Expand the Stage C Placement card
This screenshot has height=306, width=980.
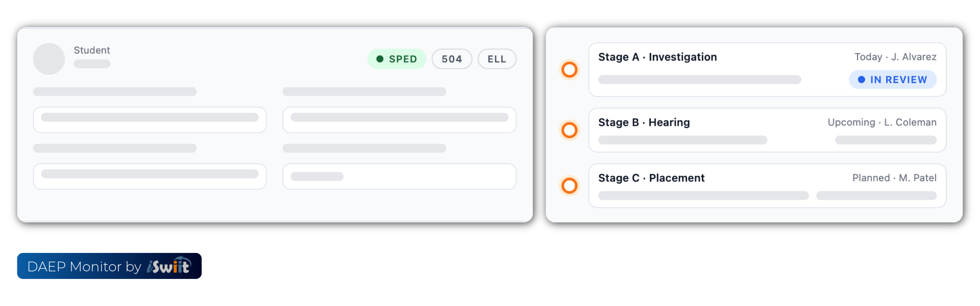(x=768, y=186)
